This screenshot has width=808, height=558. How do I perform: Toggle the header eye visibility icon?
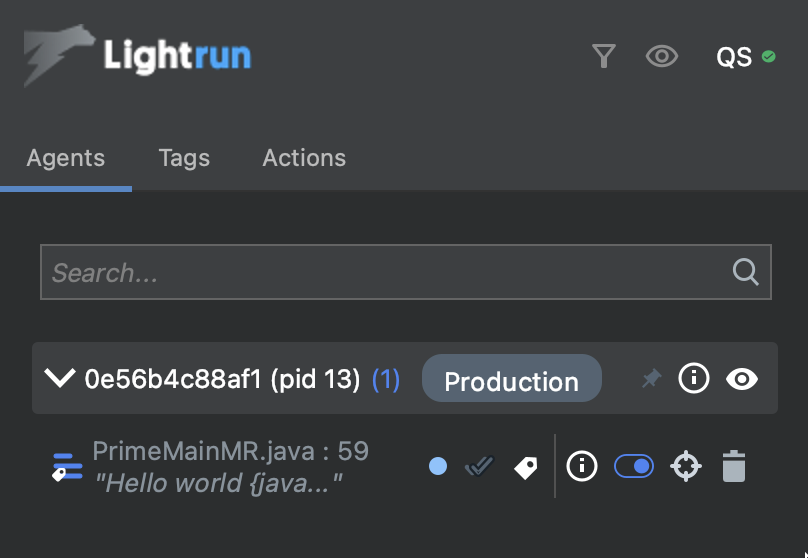[x=661, y=56]
